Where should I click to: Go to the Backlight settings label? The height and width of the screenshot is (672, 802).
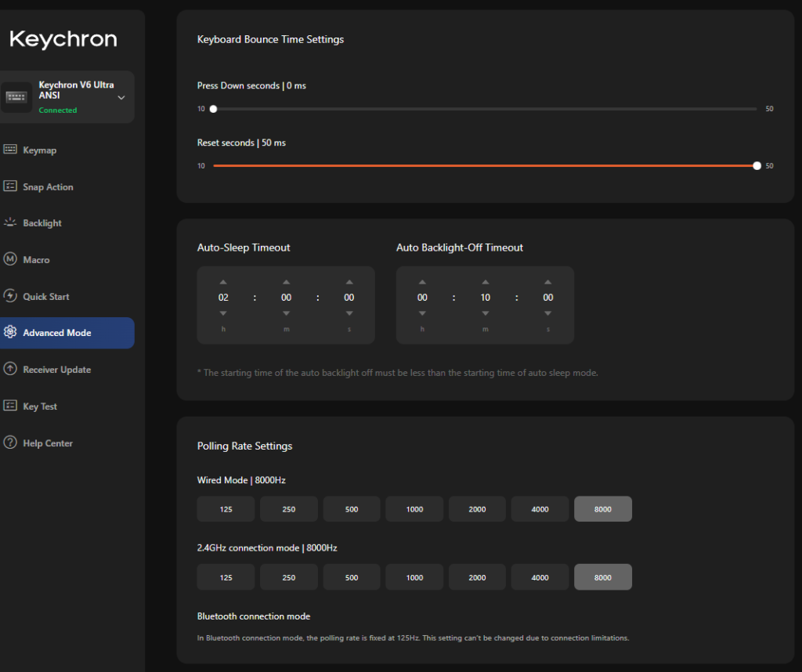42,223
